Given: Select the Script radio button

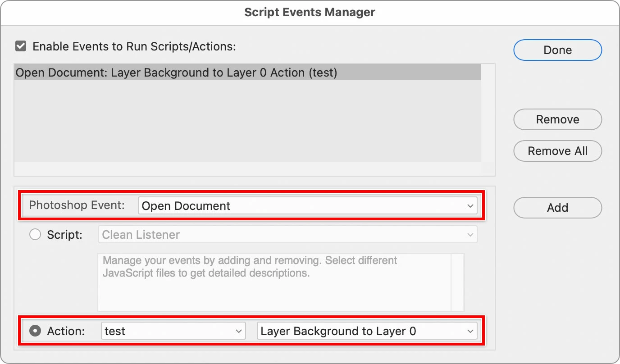Looking at the screenshot, I should tap(35, 235).
